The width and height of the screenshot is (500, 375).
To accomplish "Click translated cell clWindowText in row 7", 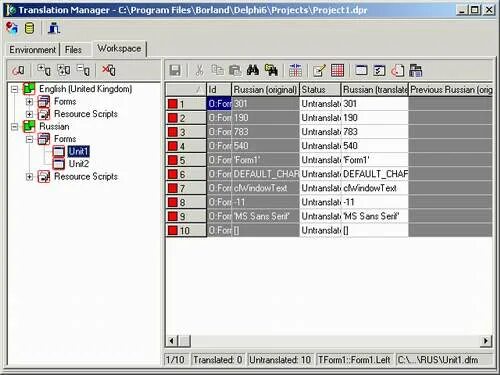I will (x=375, y=188).
